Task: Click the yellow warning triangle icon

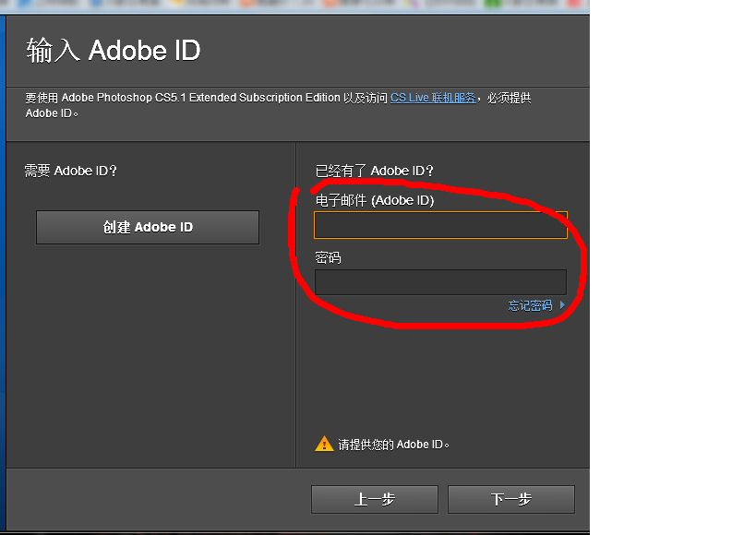Action: [324, 444]
